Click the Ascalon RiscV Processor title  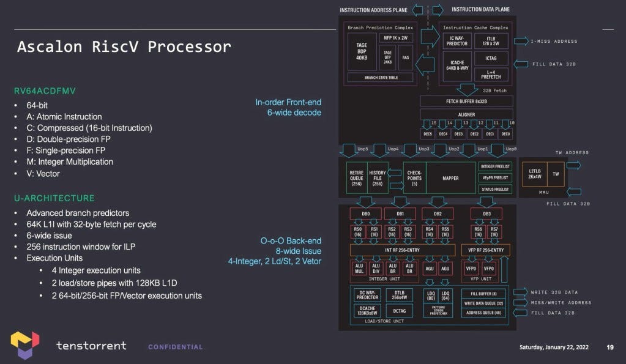(x=124, y=46)
